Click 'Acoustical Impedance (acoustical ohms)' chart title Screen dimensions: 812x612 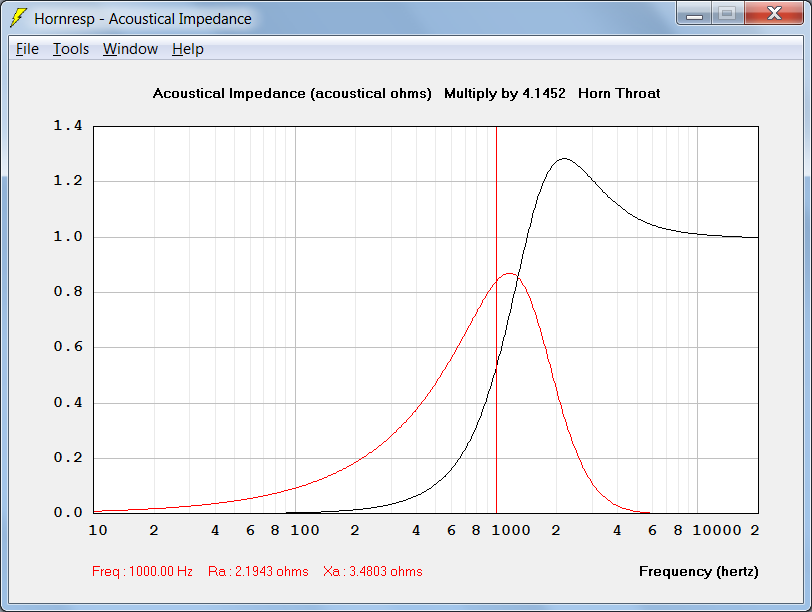[292, 94]
